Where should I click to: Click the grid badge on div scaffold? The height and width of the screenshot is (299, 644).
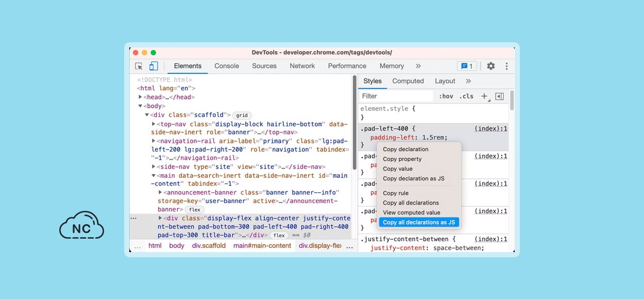coord(242,115)
